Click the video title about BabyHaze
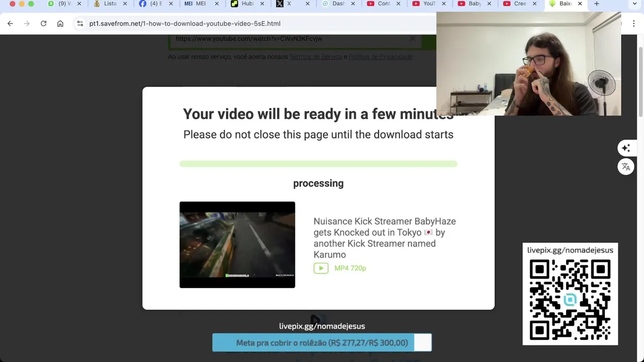This screenshot has width=644, height=362. 385,238
